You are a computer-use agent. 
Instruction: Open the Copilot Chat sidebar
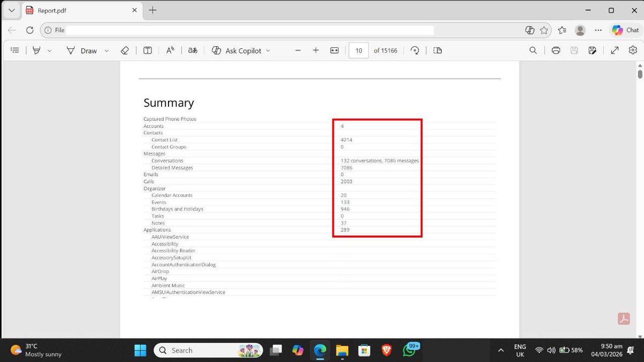click(625, 30)
